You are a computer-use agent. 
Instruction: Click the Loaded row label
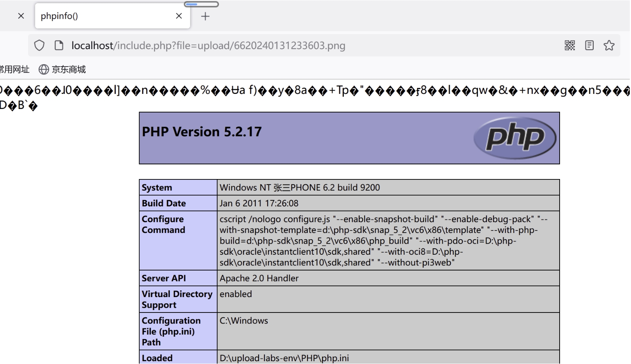point(157,358)
